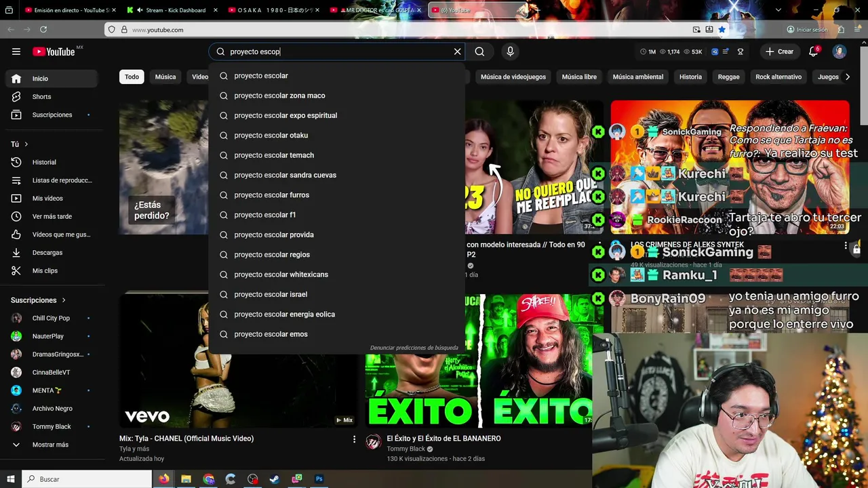Clear the search box with the X
The image size is (868, 488).
[x=457, y=52]
